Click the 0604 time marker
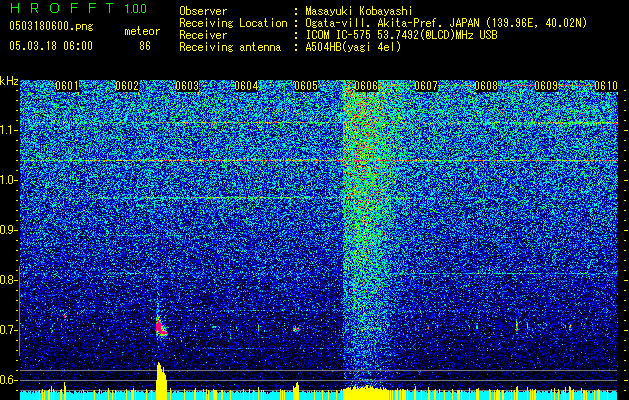The height and width of the screenshot is (400, 629). (x=246, y=86)
